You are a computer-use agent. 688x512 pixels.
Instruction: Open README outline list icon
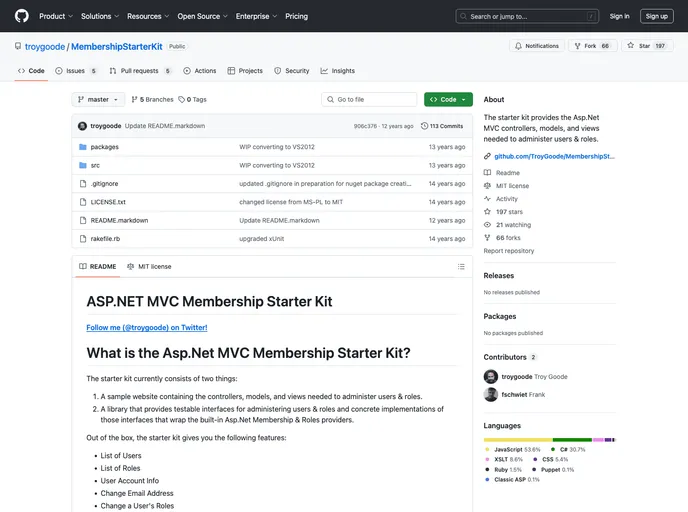tap(461, 266)
